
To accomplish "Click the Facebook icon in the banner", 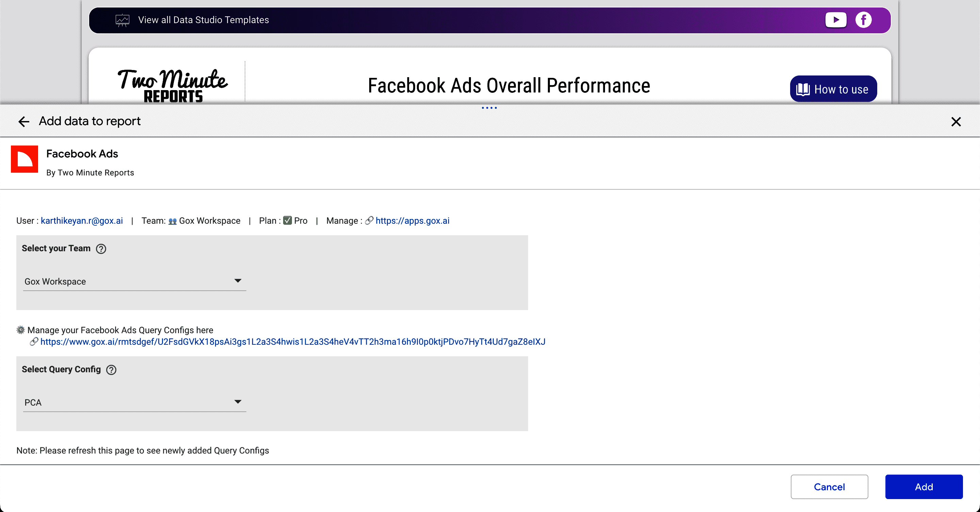I will 863,20.
